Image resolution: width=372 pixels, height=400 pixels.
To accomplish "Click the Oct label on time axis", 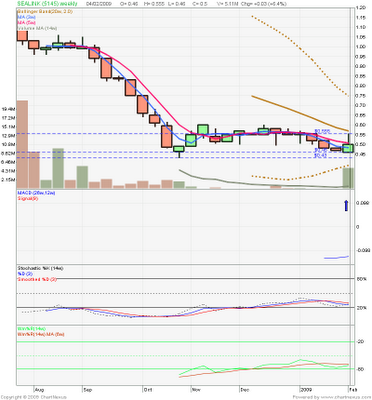I will coord(148,389).
